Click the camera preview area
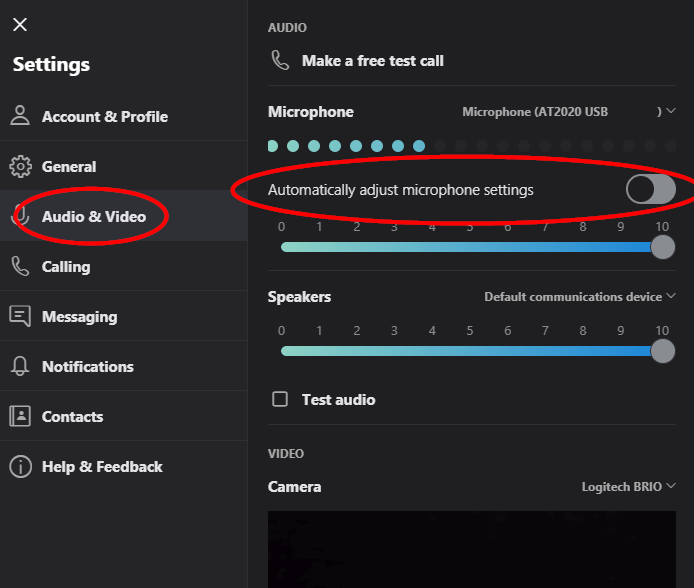694x588 pixels. click(472, 549)
